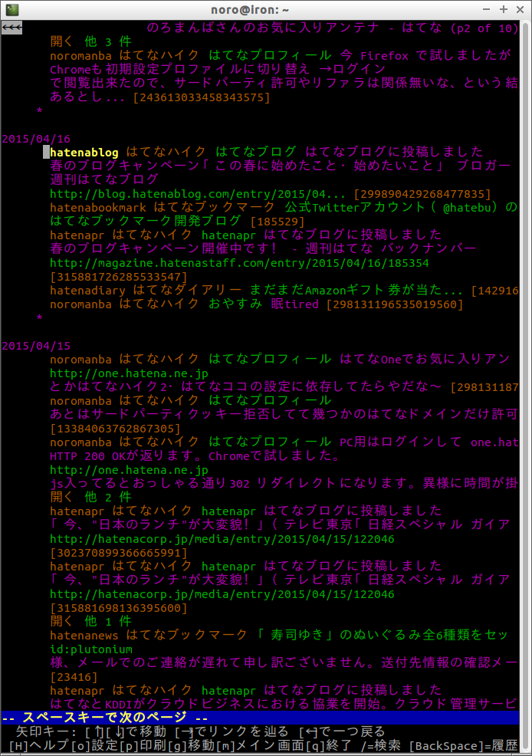Open the blog.hatenablog.com entry URL
532x756 pixels.
click(198, 194)
